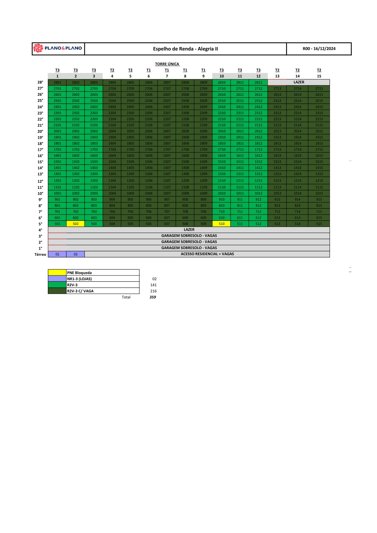Screen dimensions: 377x533
Task: Select column header 15
Action: [x=319, y=76]
